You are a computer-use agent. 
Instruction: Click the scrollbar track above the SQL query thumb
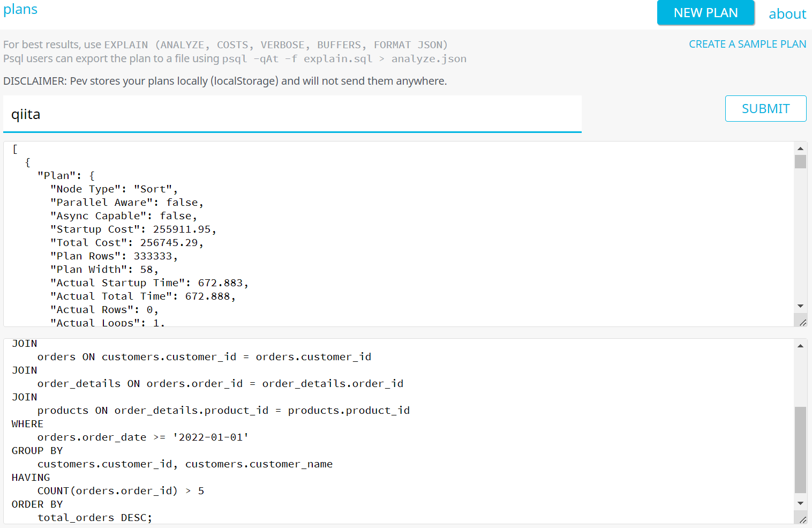(x=800, y=378)
